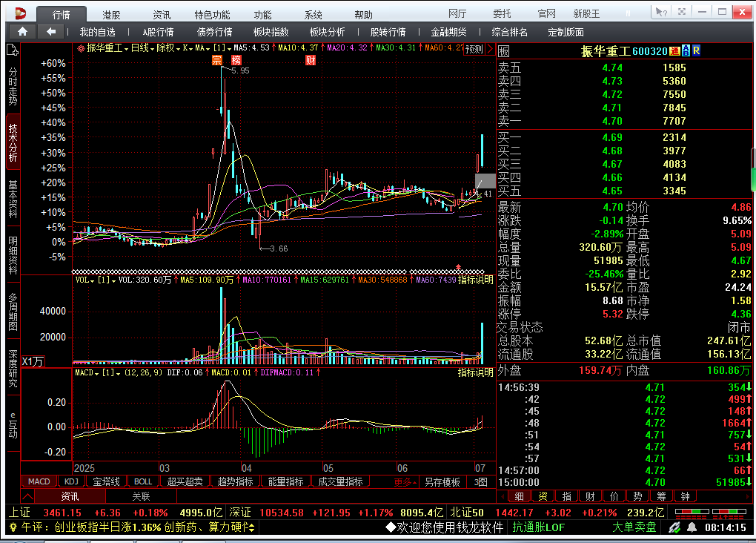756x543 pixels.
Task: Switch to the 关联 tab
Action: pos(141,496)
